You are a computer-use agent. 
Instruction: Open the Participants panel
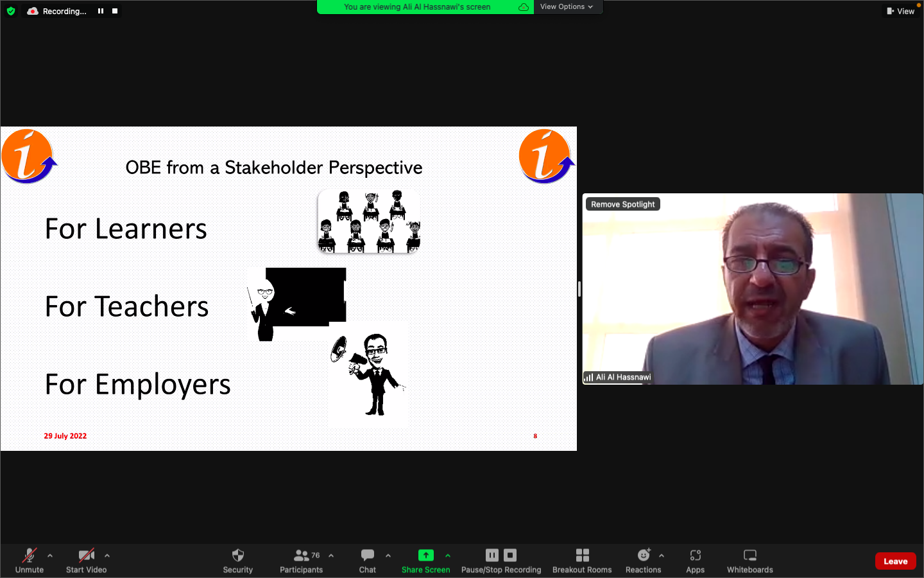pos(301,556)
